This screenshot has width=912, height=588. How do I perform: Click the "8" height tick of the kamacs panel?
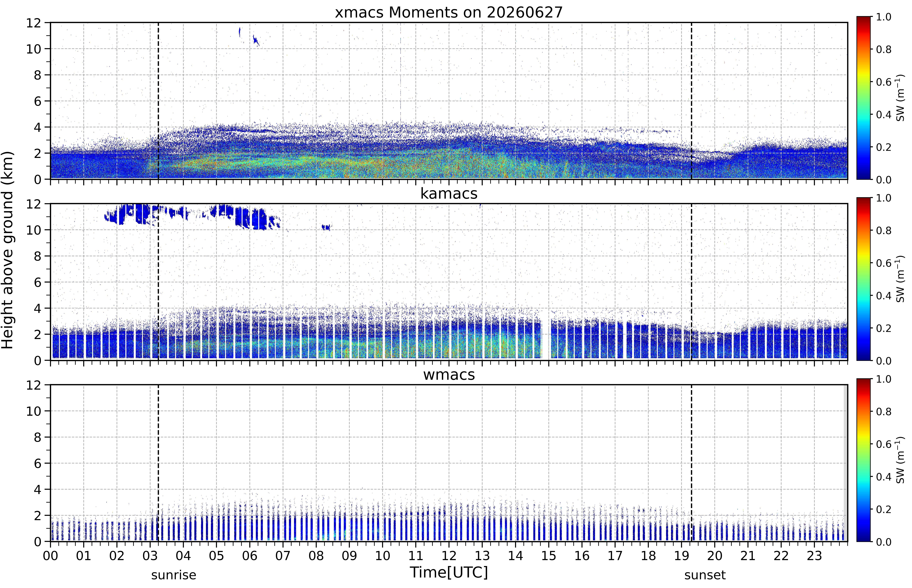click(x=37, y=256)
